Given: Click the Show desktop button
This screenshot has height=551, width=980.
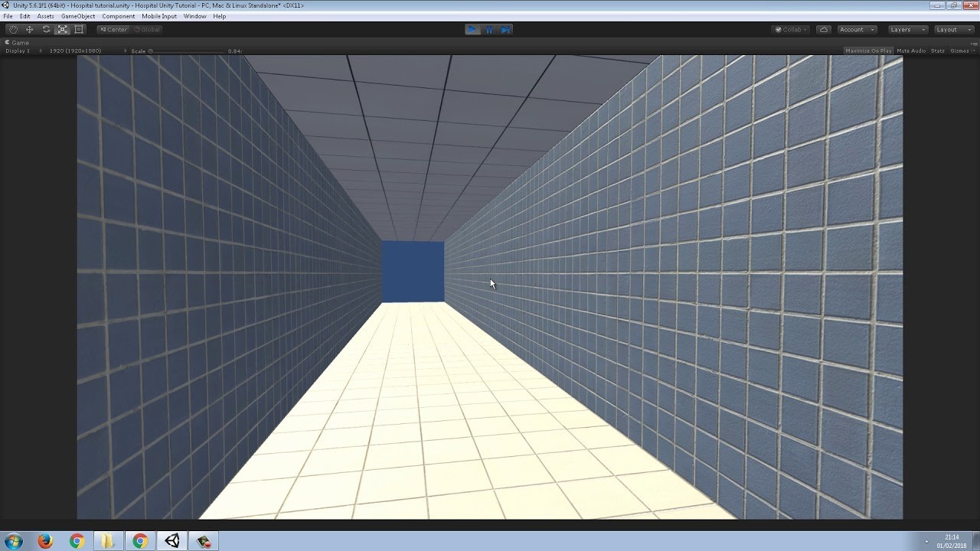Looking at the screenshot, I should (975, 541).
